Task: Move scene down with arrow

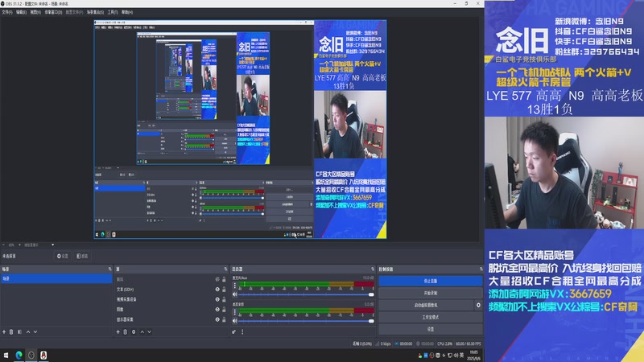Action: click(35, 331)
